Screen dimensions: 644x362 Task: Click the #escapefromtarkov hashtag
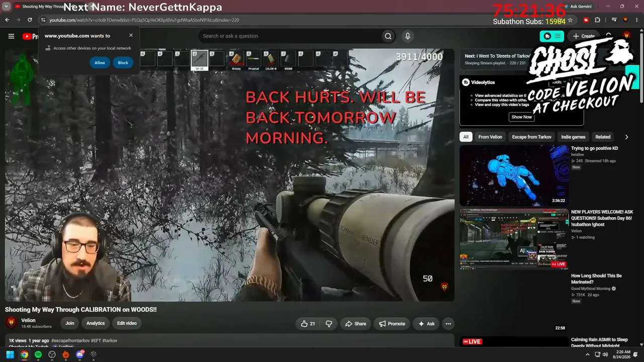click(x=70, y=340)
